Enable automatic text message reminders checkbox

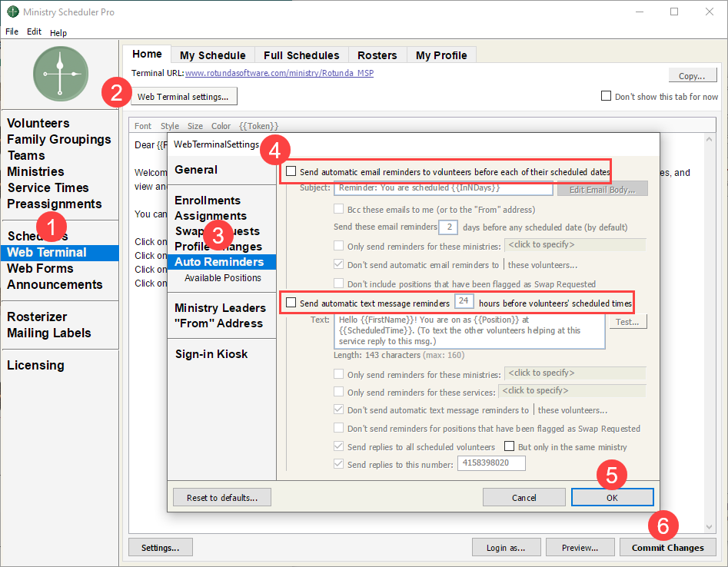coord(291,303)
